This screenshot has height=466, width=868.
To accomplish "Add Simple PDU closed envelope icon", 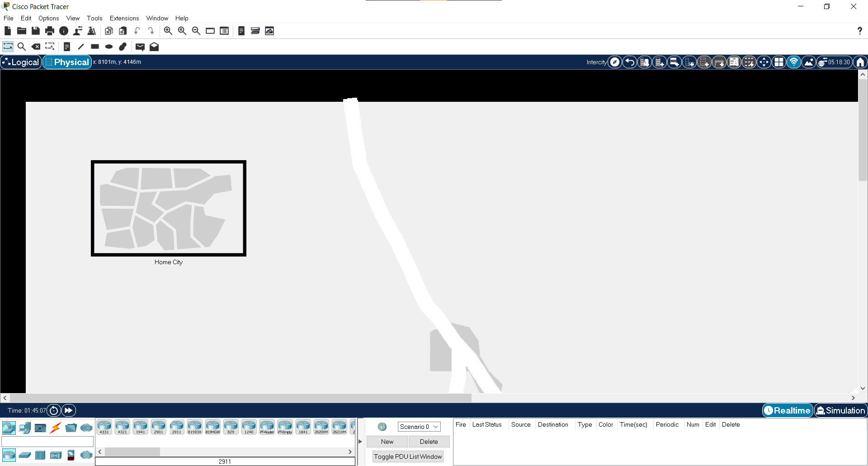I will coord(140,47).
